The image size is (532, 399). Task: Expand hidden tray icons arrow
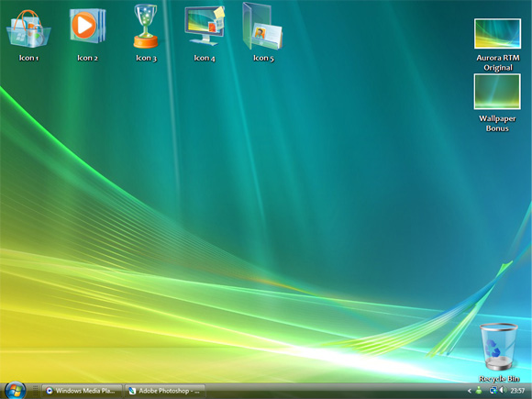click(470, 391)
